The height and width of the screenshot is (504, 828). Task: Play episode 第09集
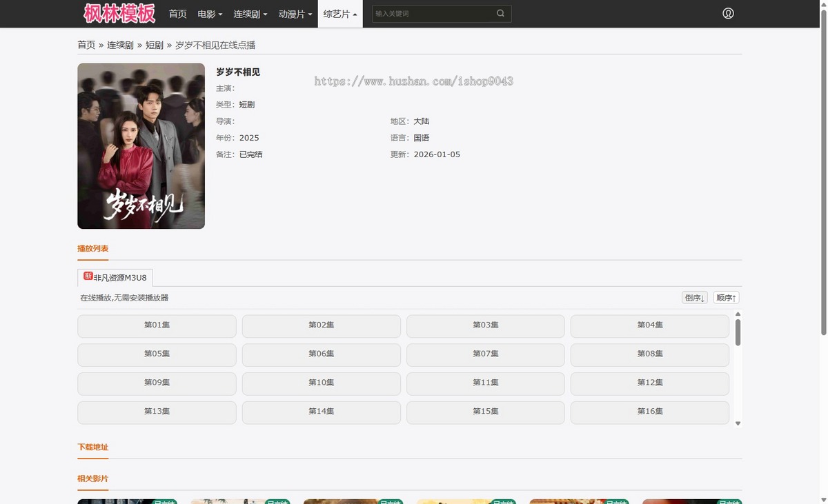click(157, 383)
